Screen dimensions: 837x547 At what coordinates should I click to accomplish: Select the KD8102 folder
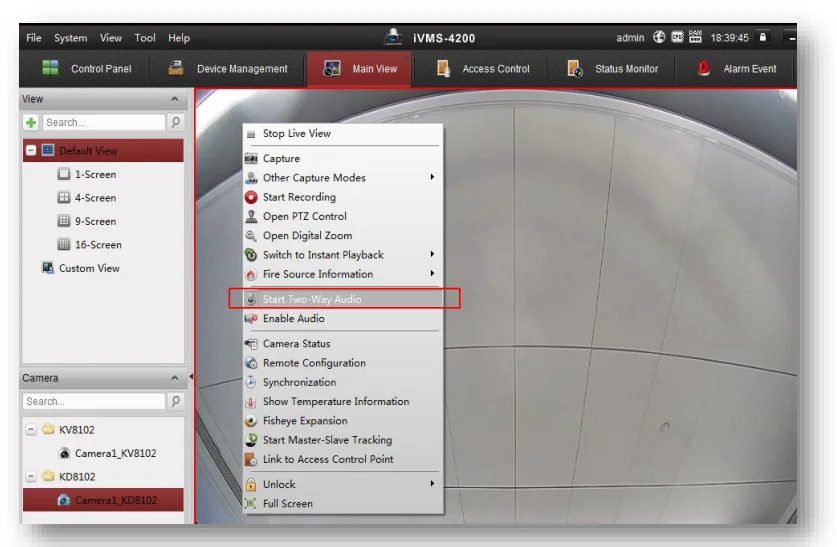coord(68,477)
